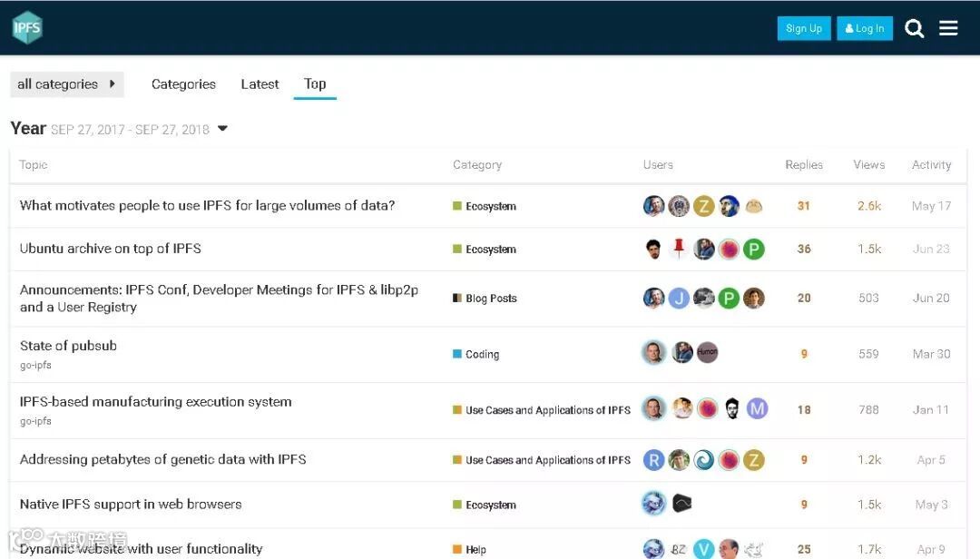Click the red pushpin avatar in Ubuntu row
Image resolution: width=980 pixels, height=559 pixels.
pyautogui.click(x=679, y=249)
